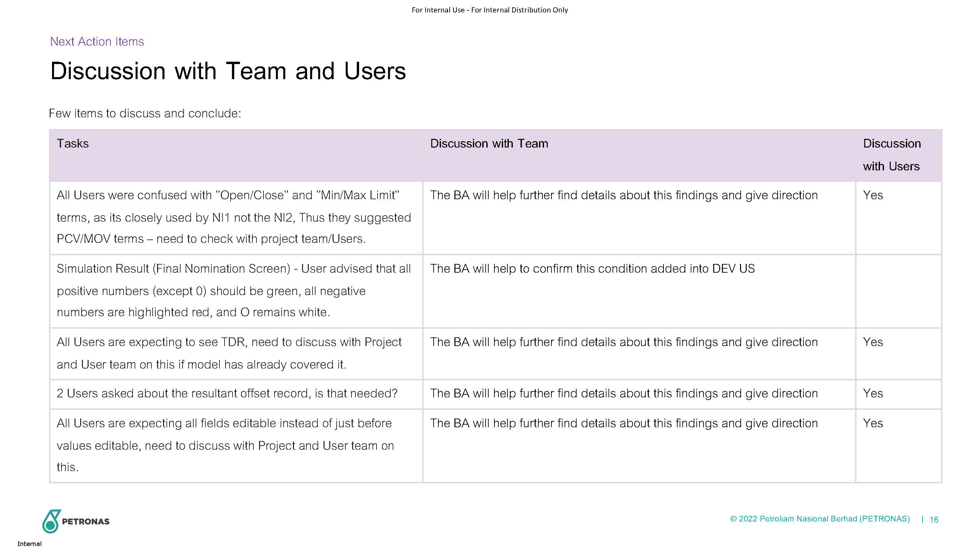Click the 'Internal' classification label
This screenshot has height=551, width=980.
point(29,544)
